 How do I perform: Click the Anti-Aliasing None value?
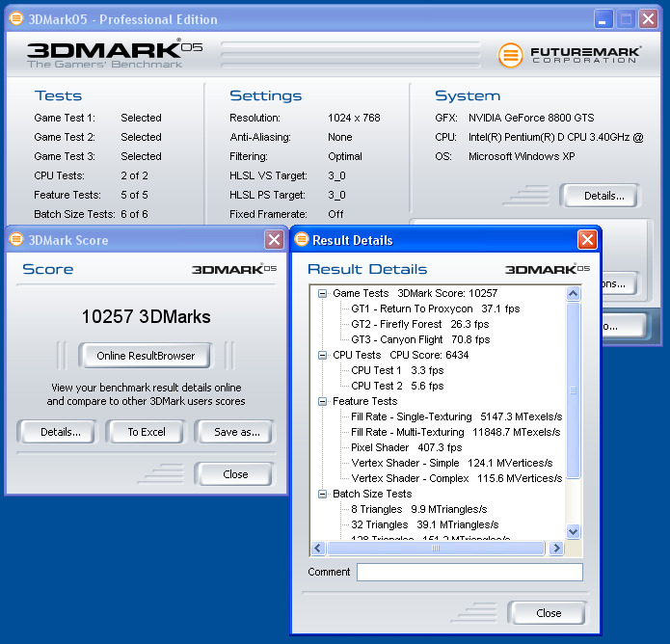coord(340,137)
